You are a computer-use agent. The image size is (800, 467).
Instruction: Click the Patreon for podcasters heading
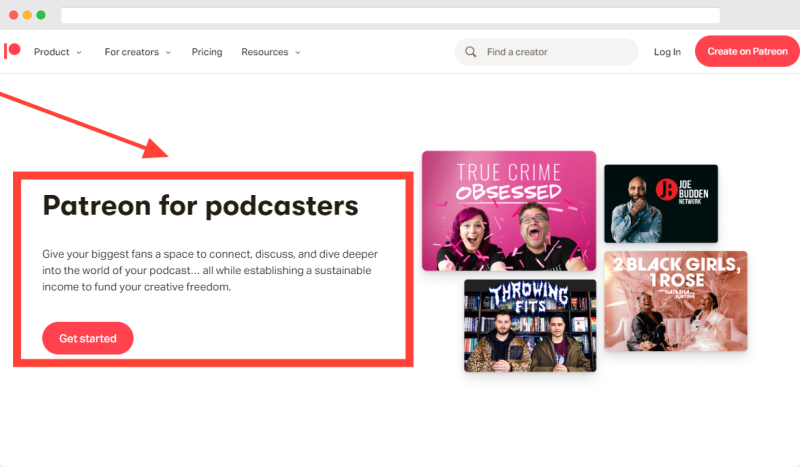coord(201,206)
